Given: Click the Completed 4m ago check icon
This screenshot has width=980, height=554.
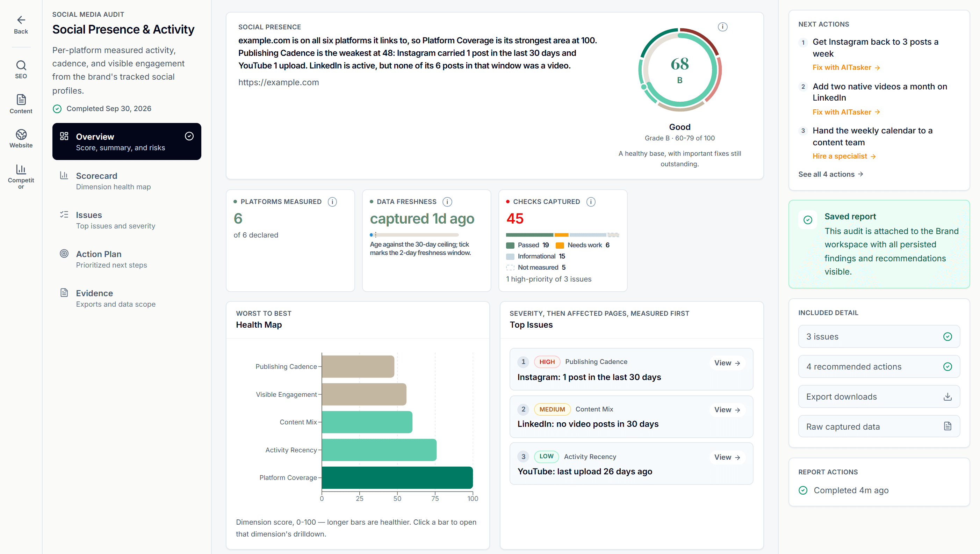Looking at the screenshot, I should click(803, 490).
